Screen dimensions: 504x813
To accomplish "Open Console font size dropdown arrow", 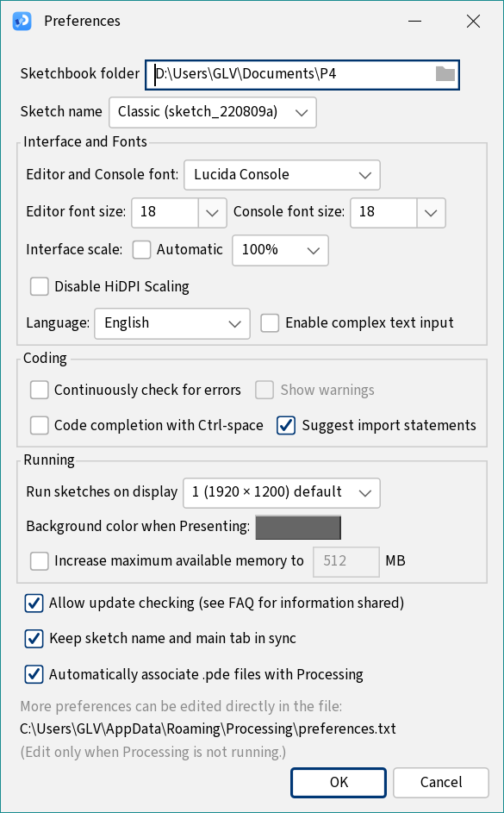I will [431, 213].
